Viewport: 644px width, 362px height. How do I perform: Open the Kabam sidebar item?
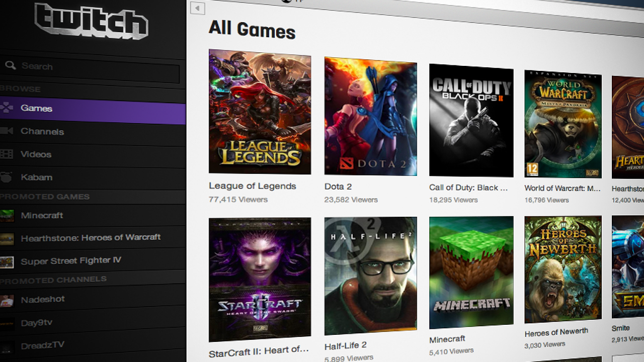click(x=93, y=178)
